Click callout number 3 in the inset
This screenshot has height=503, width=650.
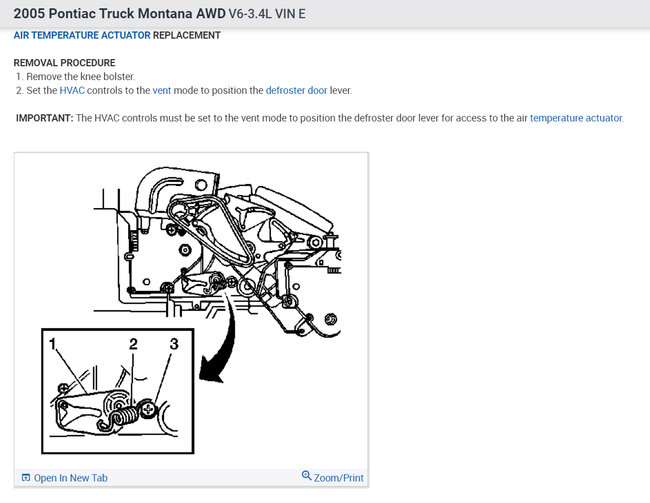[x=174, y=344]
